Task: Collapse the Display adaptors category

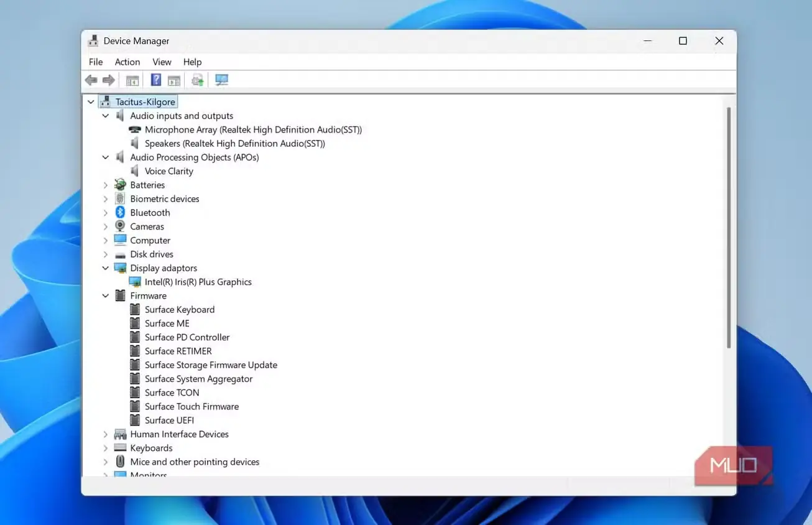Action: [x=106, y=268]
